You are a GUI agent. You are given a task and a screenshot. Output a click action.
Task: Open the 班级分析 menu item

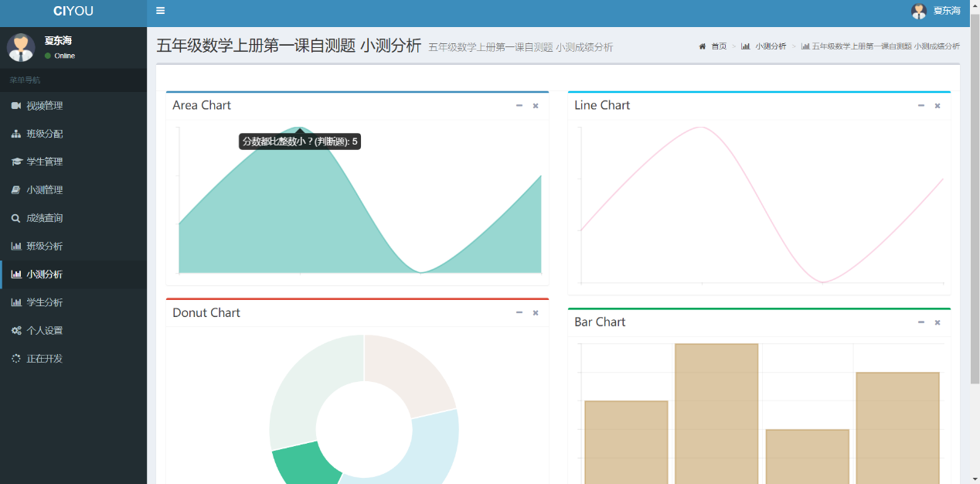(73, 246)
